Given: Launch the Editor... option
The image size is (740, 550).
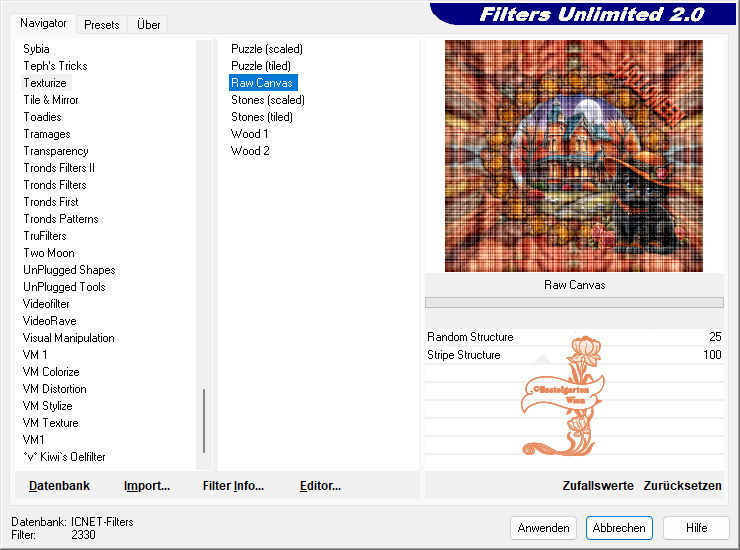Looking at the screenshot, I should [x=320, y=486].
